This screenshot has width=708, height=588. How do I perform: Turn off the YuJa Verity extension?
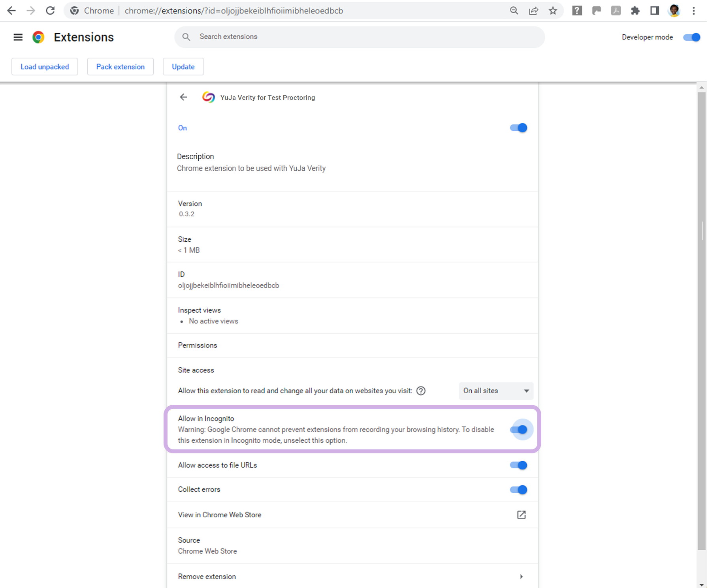tap(518, 128)
